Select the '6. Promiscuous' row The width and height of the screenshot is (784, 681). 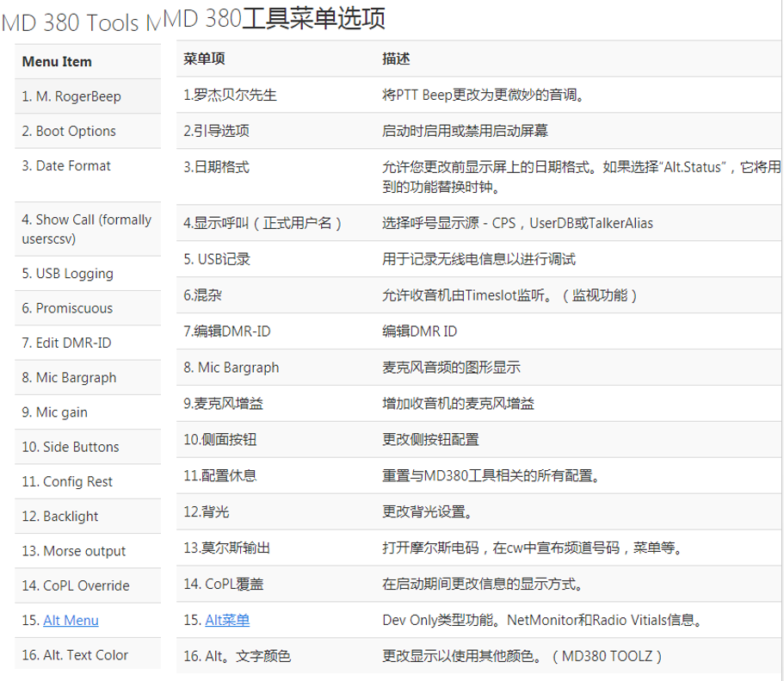coord(67,307)
